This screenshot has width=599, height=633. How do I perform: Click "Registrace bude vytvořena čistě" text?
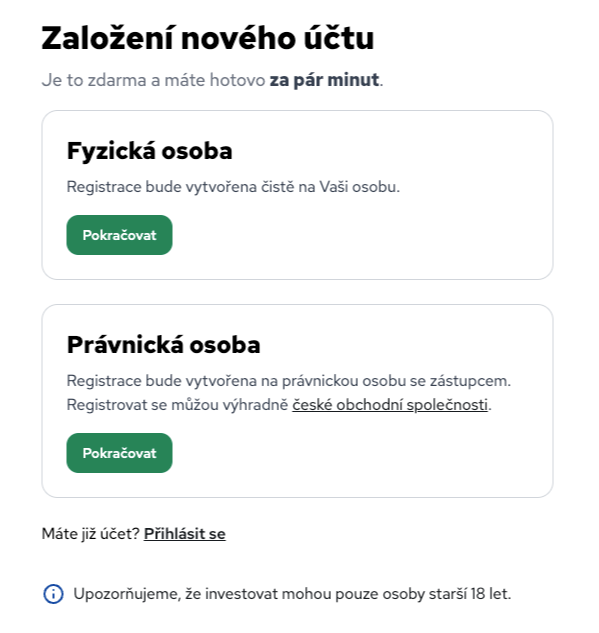[180, 187]
